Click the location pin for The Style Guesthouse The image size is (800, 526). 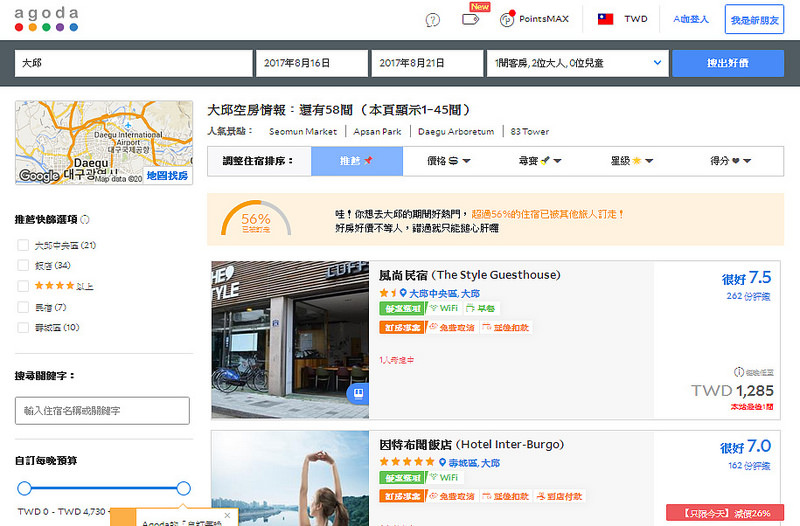pos(403,293)
